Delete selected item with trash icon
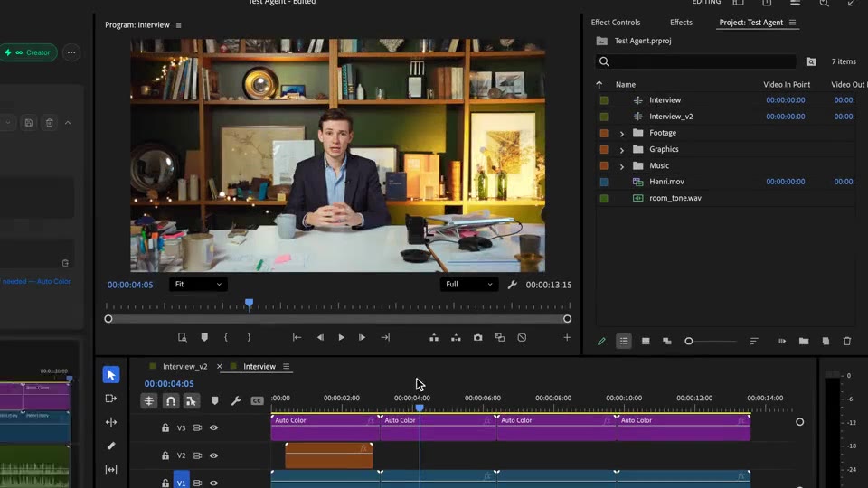The image size is (868, 488). (847, 342)
